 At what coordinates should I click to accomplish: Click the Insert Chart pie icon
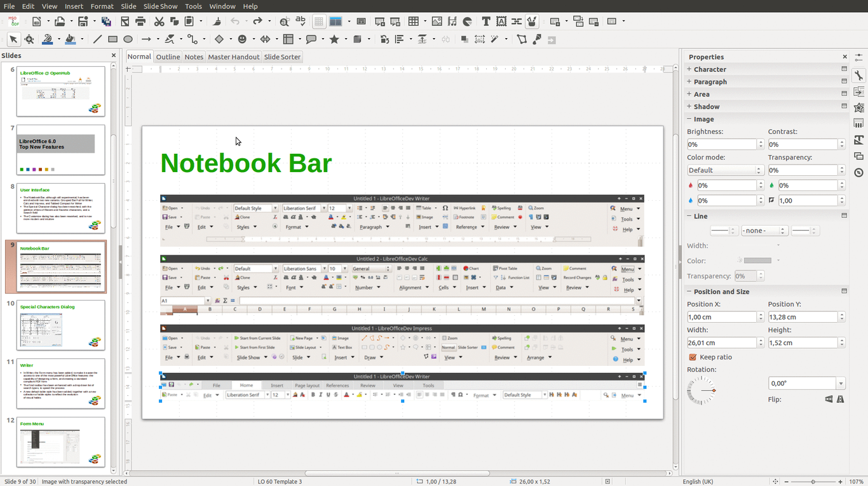pos(467,21)
